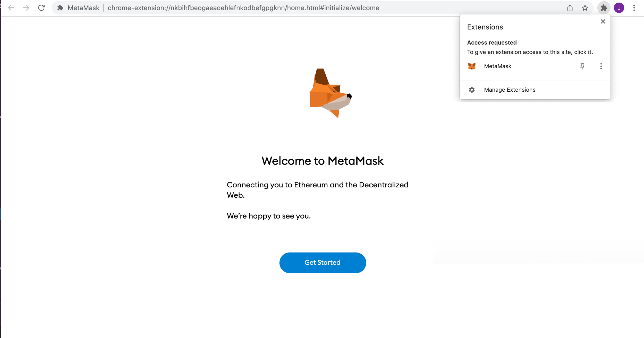Open the profile avatar menu
Viewport: 644px width, 338px height.
[x=619, y=8]
